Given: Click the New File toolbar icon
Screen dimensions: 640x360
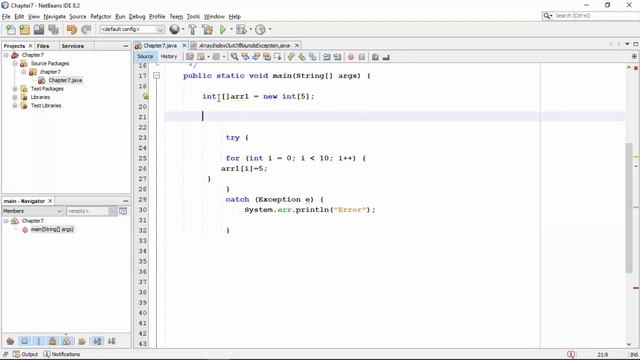Looking at the screenshot, I should [10, 29].
